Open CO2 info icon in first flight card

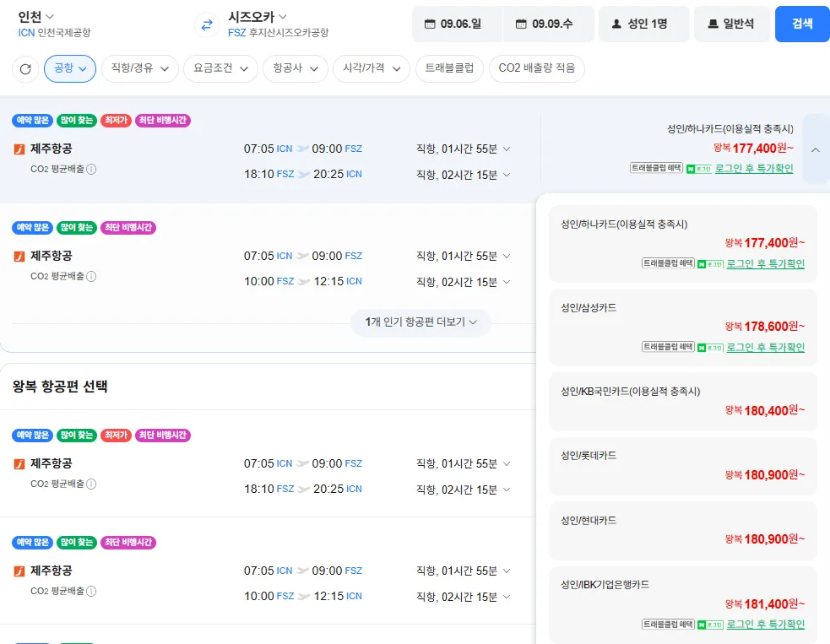coord(91,170)
